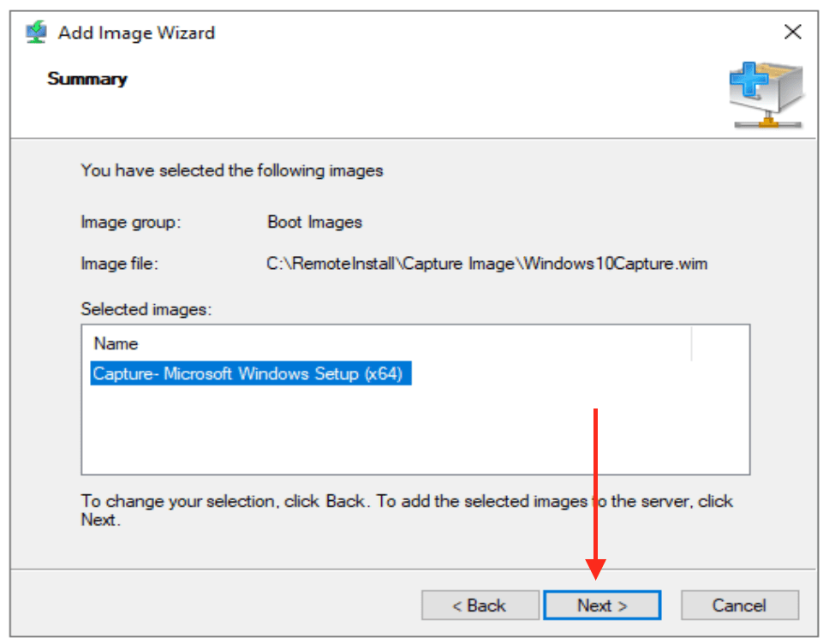Close the Add Image Wizard dialog

point(793,33)
